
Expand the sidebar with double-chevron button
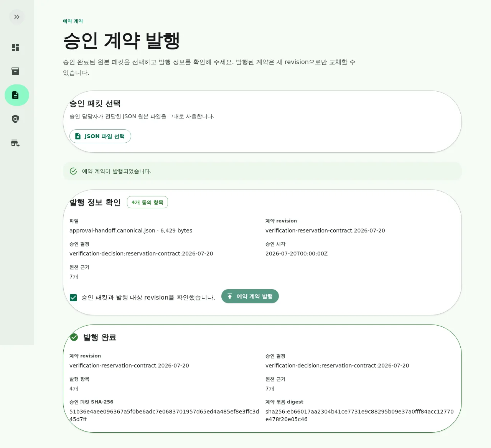pyautogui.click(x=17, y=17)
